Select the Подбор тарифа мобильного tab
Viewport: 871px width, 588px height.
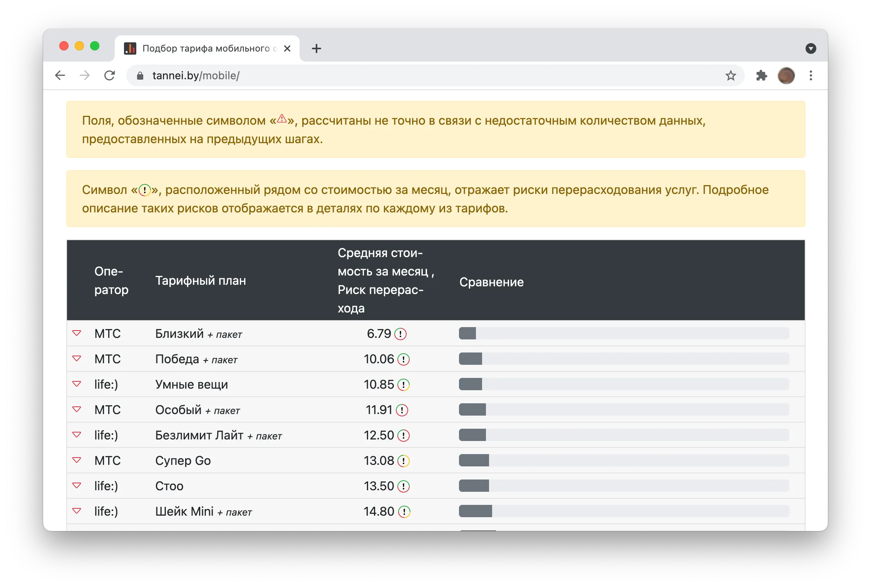[207, 48]
